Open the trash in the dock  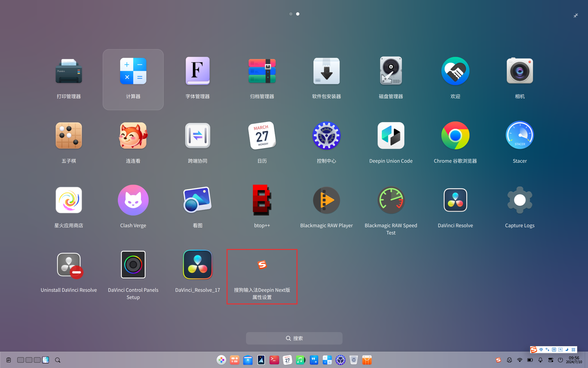353,360
